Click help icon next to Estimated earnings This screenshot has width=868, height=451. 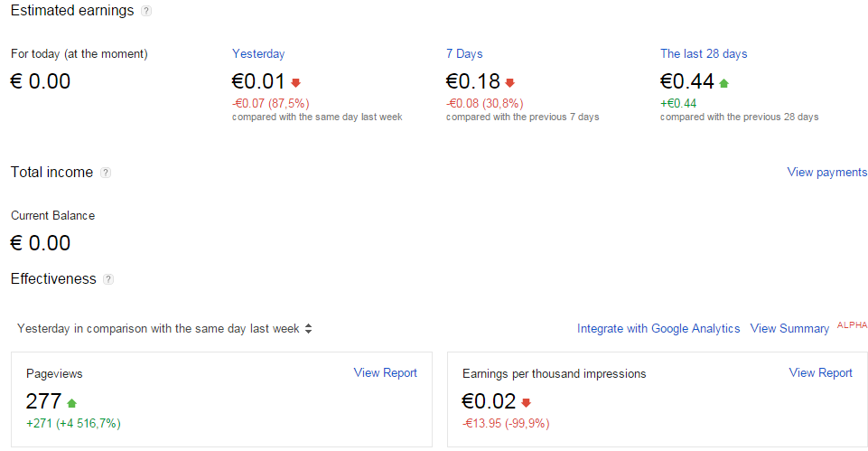coord(146,12)
